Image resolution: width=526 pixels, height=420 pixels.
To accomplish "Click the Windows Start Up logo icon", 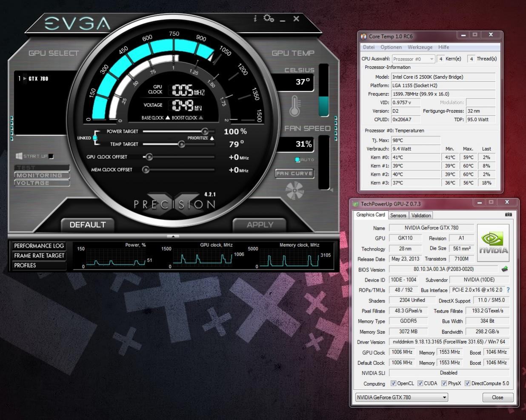I will click(19, 156).
